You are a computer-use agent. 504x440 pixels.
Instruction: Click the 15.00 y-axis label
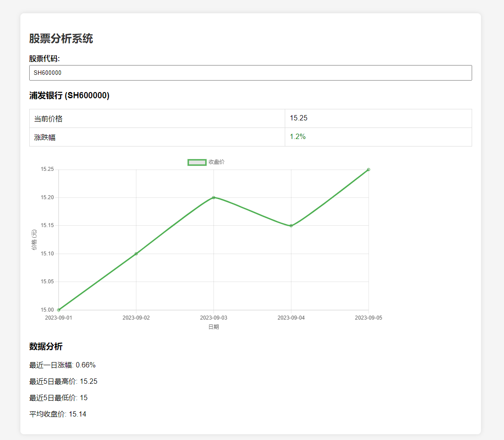(x=47, y=310)
